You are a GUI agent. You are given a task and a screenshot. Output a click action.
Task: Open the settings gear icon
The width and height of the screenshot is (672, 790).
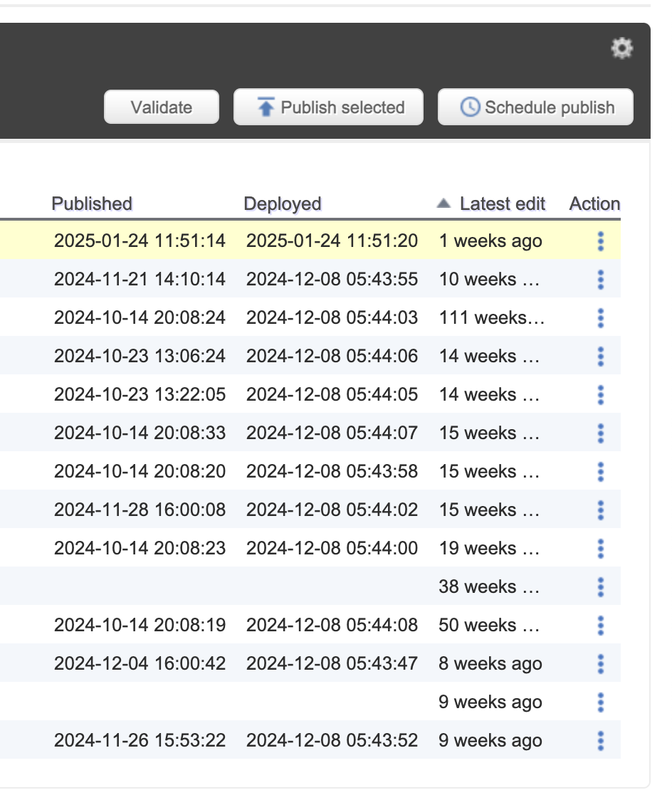(621, 48)
